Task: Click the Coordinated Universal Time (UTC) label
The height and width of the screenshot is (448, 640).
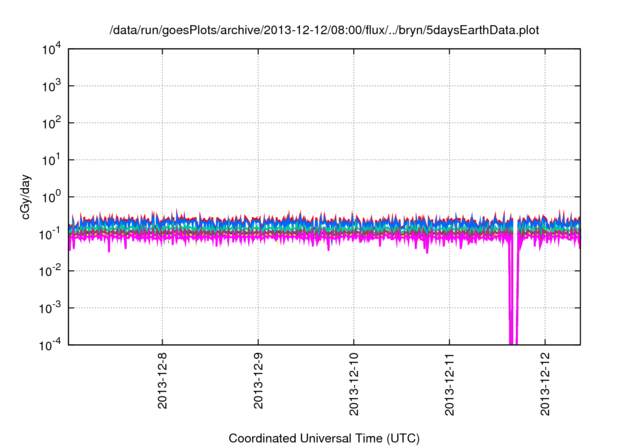Action: pyautogui.click(x=324, y=438)
